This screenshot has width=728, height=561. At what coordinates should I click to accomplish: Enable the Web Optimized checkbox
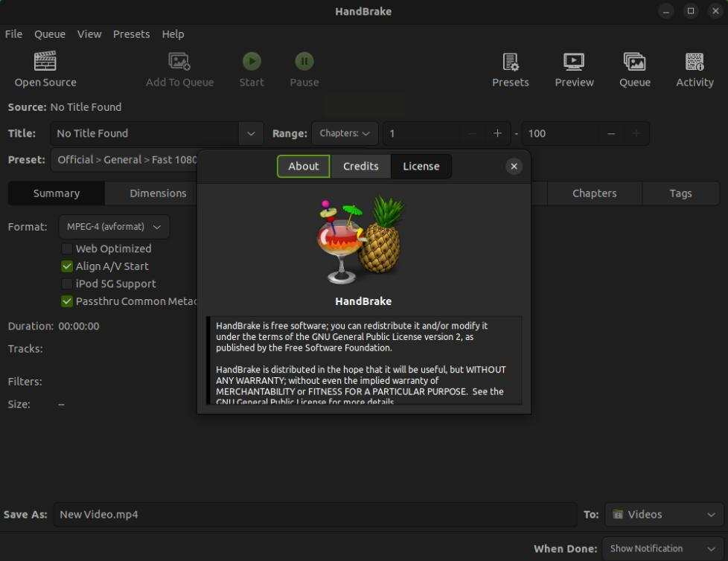click(67, 249)
